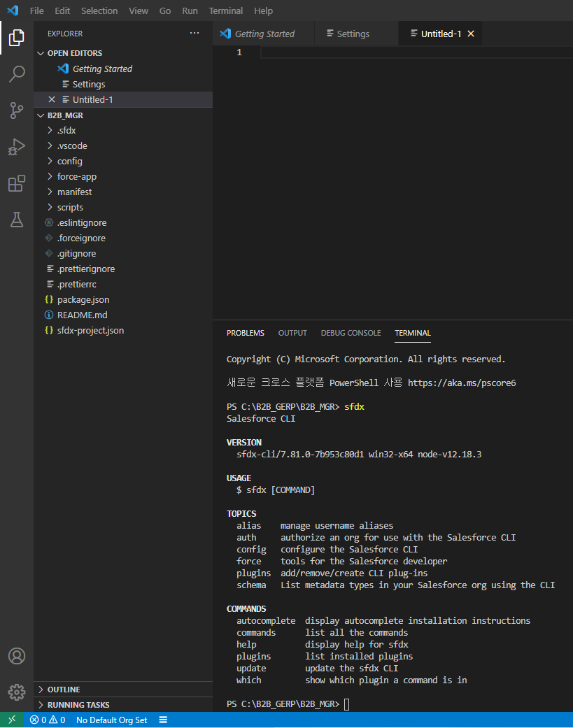This screenshot has width=573, height=728.
Task: Open the Run menu
Action: (190, 10)
